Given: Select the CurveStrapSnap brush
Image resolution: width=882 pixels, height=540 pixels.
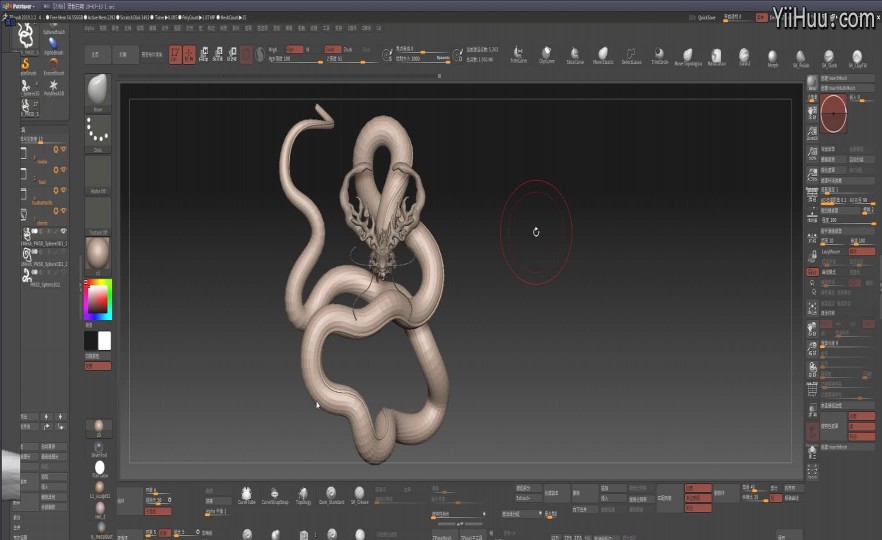Looking at the screenshot, I should click(x=274, y=494).
